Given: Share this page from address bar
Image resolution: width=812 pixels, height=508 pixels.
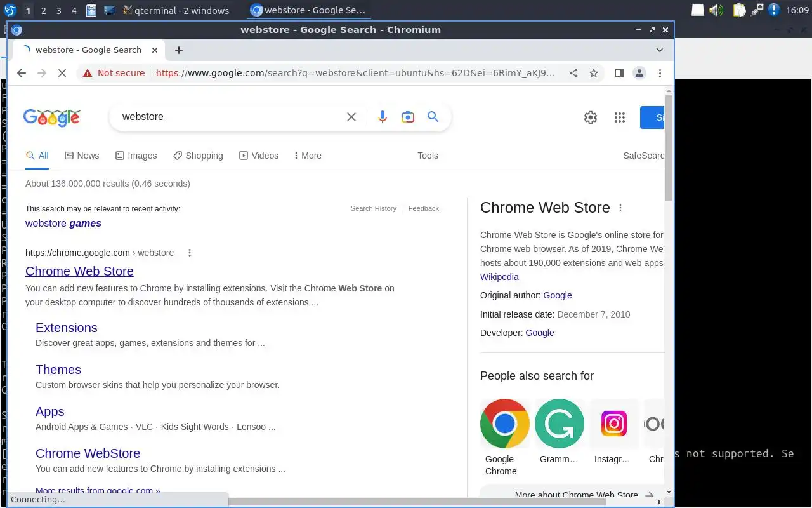Looking at the screenshot, I should click(573, 73).
